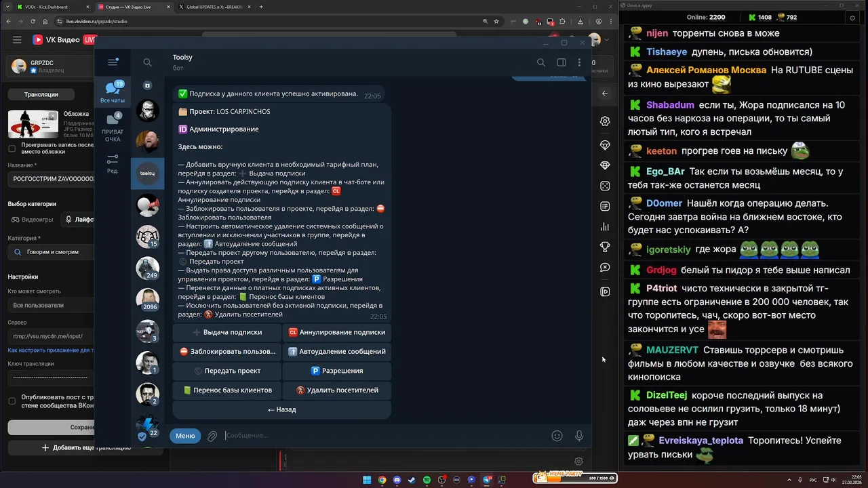This screenshot has height=488, width=868.
Task: Click the dice icon in VK sidebar
Action: click(605, 186)
